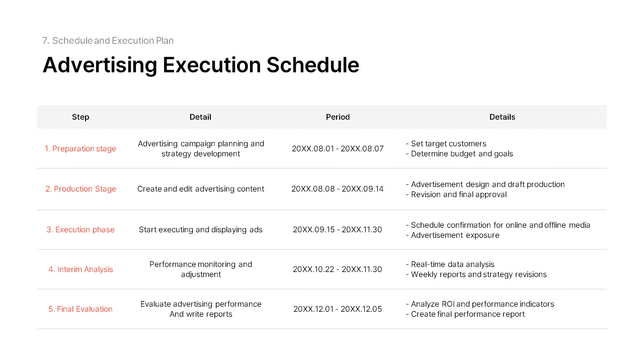The width and height of the screenshot is (644, 362).
Task: Select the '1. Preparation stage' cell
Action: click(x=80, y=149)
